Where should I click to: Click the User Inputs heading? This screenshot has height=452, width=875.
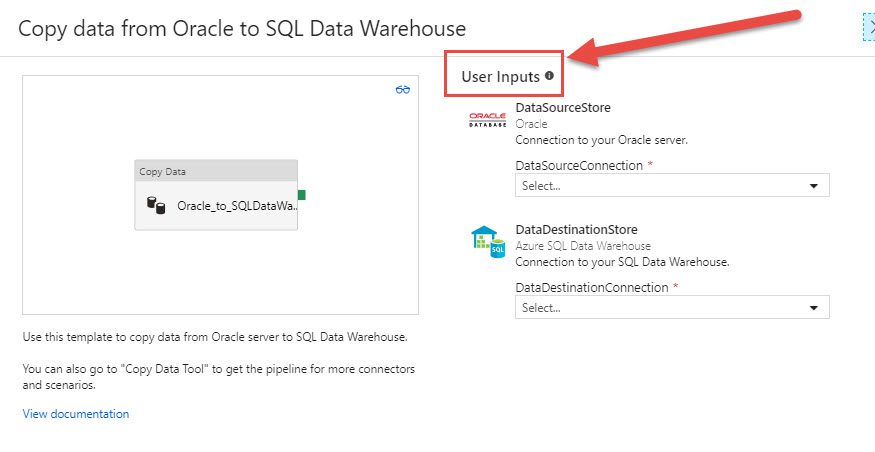pos(501,77)
